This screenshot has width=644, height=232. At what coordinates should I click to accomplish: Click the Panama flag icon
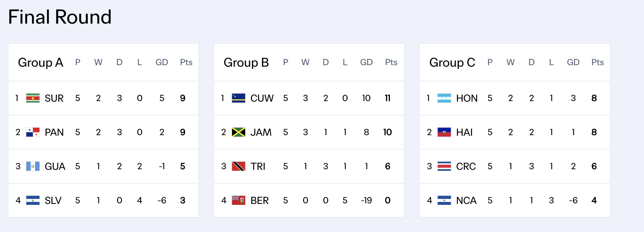pos(33,132)
